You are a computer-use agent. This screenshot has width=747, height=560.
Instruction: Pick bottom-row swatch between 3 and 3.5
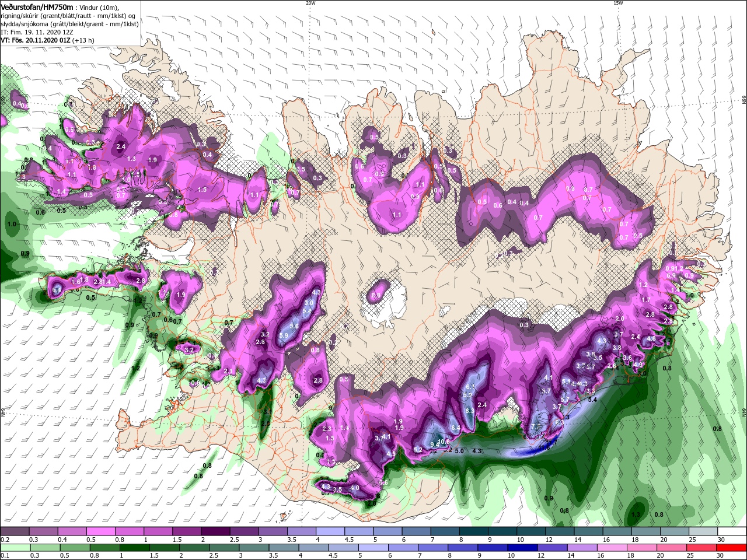[x=254, y=548]
